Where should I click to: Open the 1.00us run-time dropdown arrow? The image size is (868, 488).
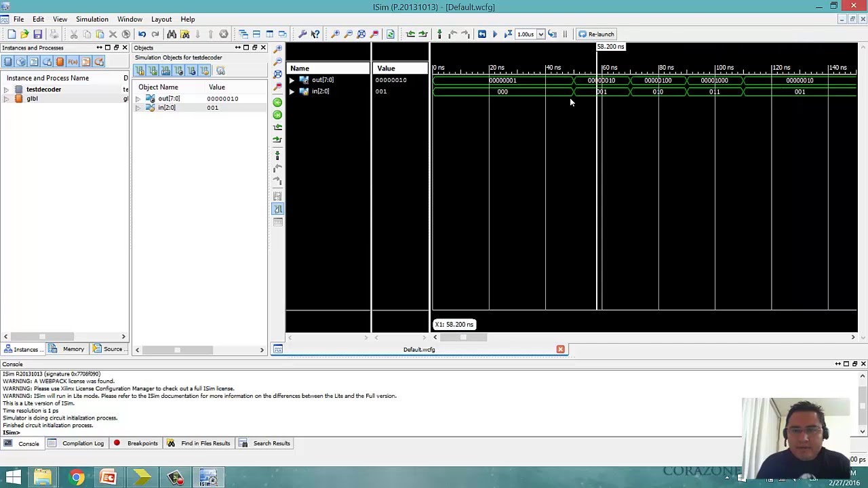[540, 34]
